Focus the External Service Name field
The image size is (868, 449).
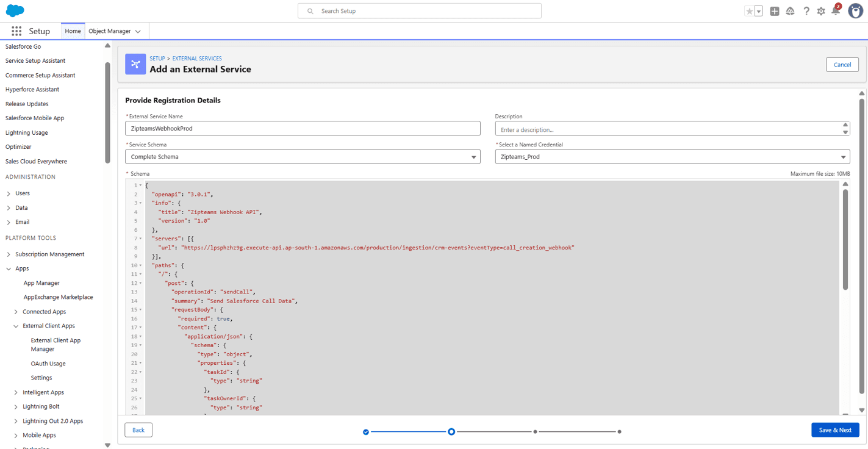coord(303,128)
